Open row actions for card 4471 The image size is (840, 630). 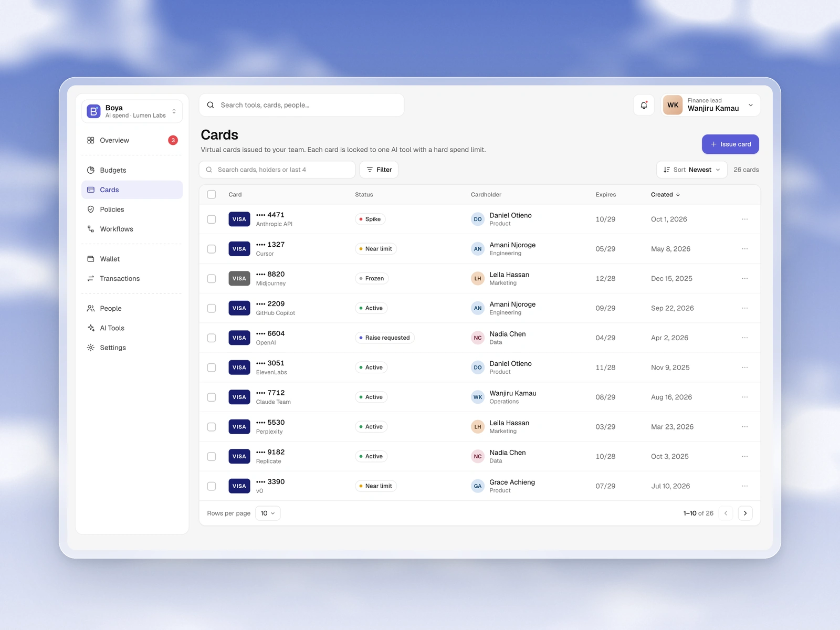tap(744, 219)
